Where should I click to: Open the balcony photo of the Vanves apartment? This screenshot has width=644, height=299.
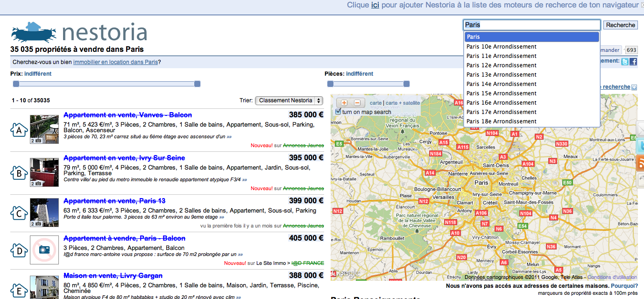tap(44, 129)
